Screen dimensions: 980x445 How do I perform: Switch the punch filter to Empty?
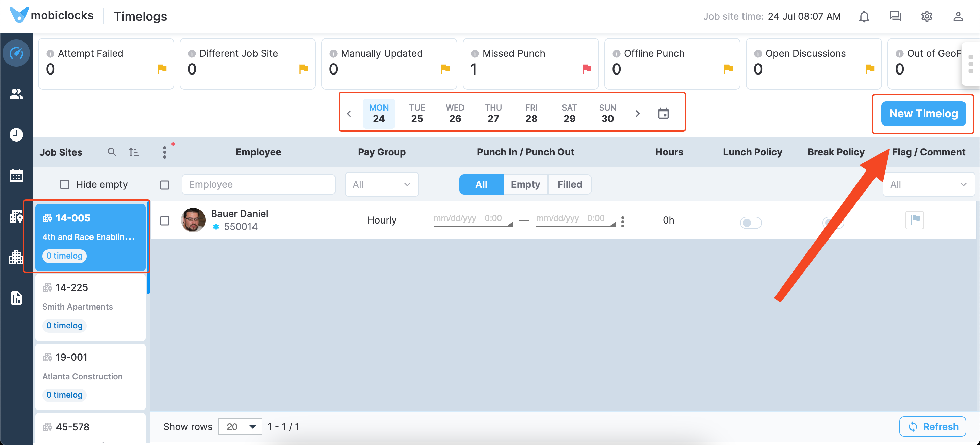click(525, 184)
